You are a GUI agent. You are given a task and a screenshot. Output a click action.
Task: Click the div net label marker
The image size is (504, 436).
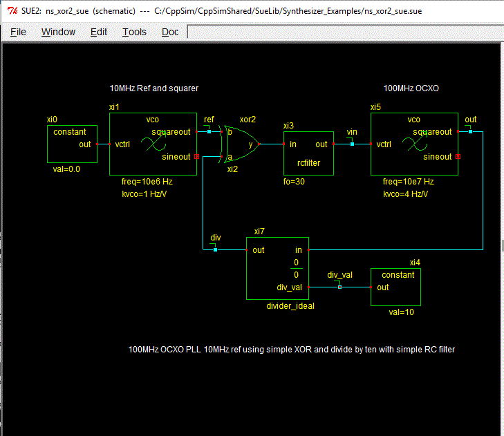pos(215,249)
